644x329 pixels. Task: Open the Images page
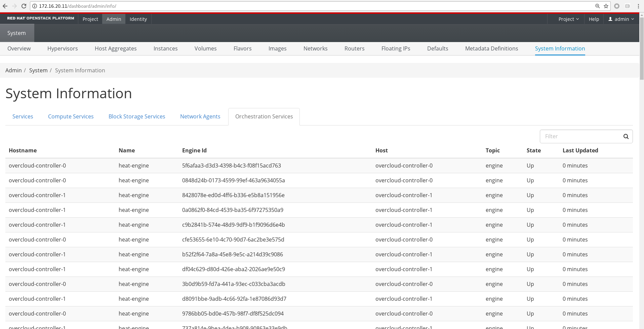[x=278, y=48]
